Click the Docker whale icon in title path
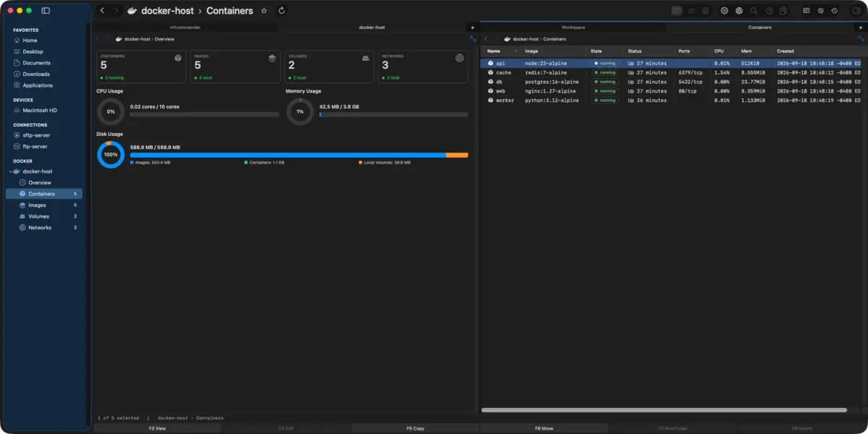Viewport: 868px width, 434px height. 132,11
